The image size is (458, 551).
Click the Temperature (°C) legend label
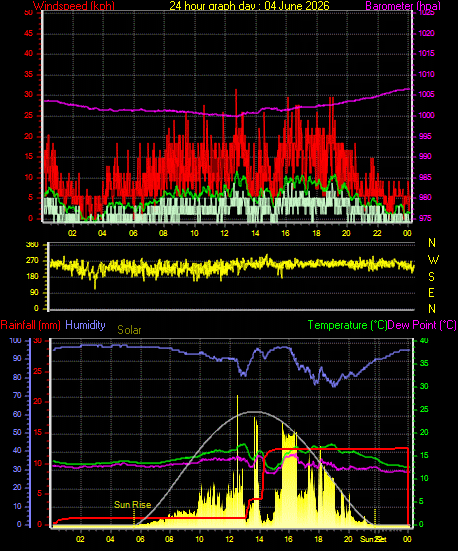[347, 325]
